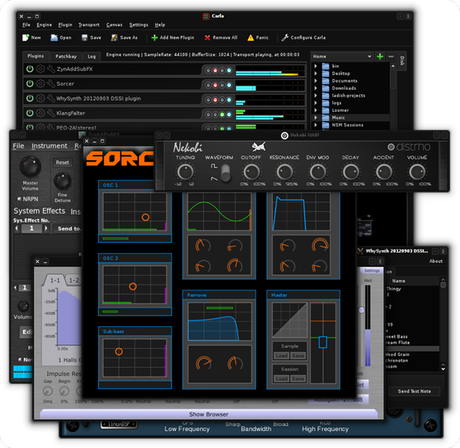
Task: Toggle Sorcer plugin power button in Carla
Action: pyautogui.click(x=30, y=84)
